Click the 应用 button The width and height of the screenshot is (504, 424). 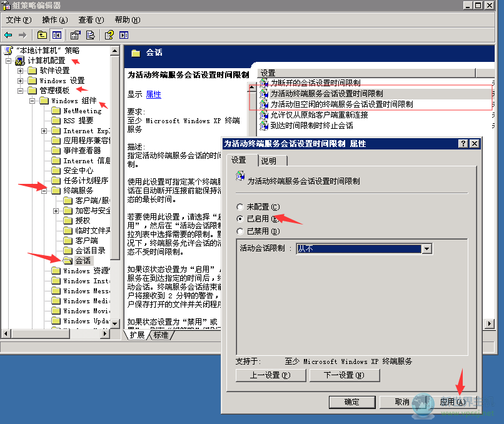(453, 402)
